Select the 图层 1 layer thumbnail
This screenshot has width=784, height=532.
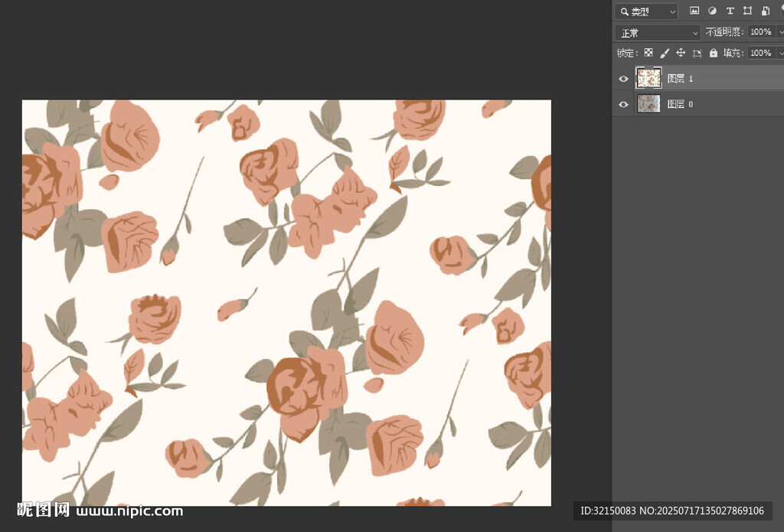coord(648,78)
